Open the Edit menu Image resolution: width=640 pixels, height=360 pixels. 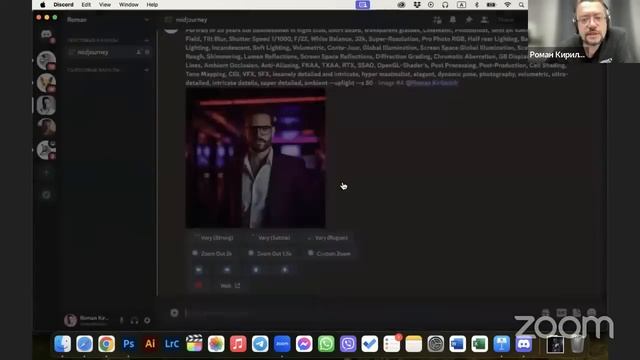[86, 5]
